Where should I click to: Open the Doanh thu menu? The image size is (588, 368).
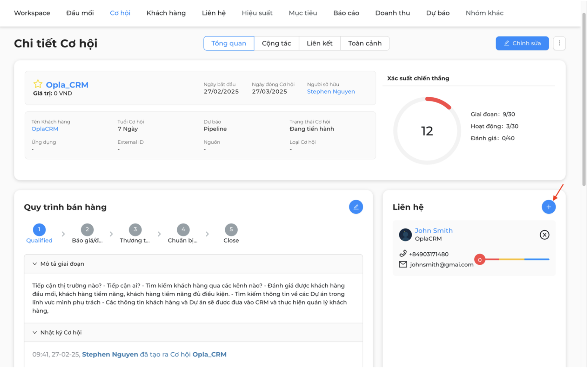pyautogui.click(x=392, y=13)
